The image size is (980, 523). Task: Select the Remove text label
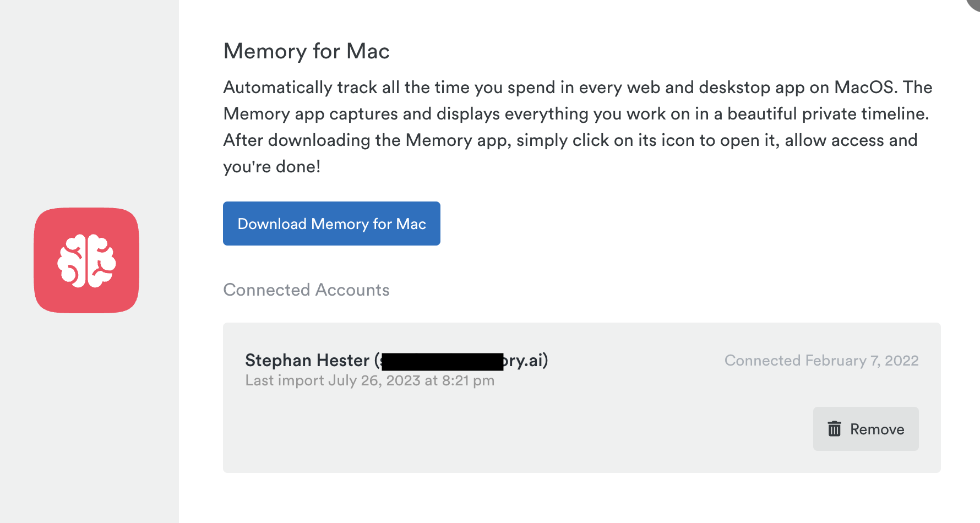(877, 429)
